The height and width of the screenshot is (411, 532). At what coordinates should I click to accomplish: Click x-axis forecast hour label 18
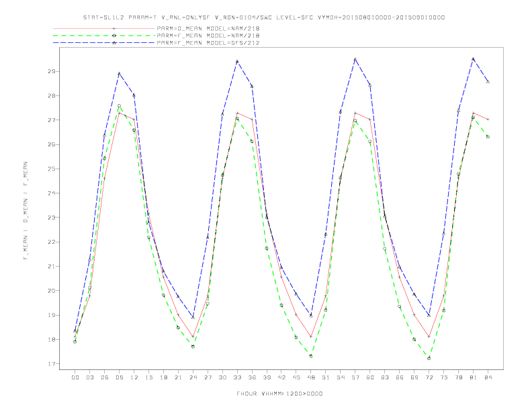pos(163,377)
